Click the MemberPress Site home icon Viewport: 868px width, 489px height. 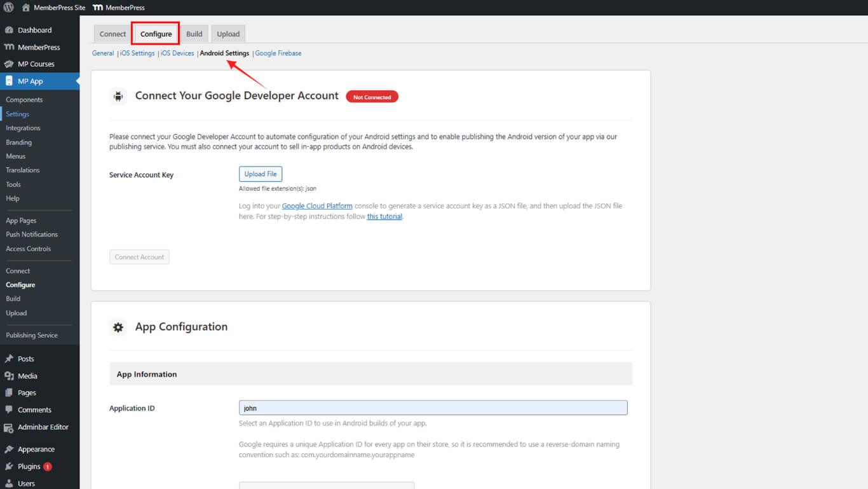tap(25, 8)
